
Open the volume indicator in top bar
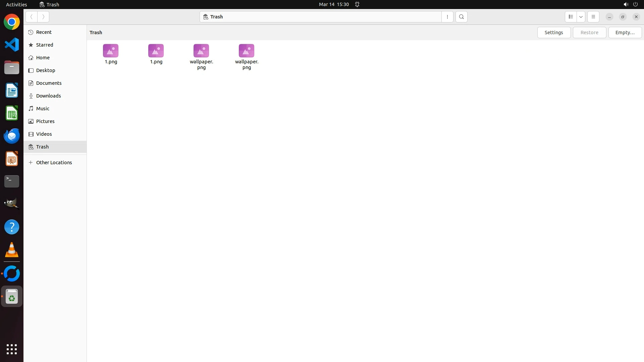pyautogui.click(x=626, y=4)
